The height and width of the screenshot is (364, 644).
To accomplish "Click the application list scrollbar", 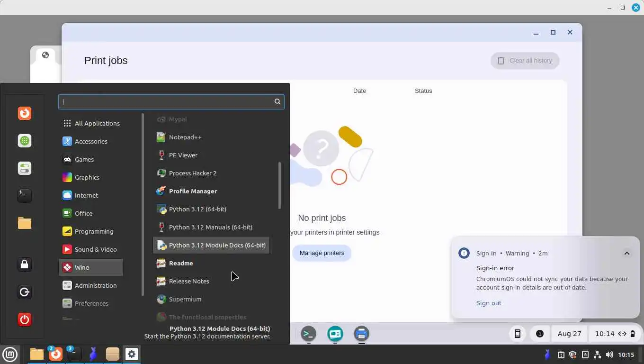I will point(279,185).
